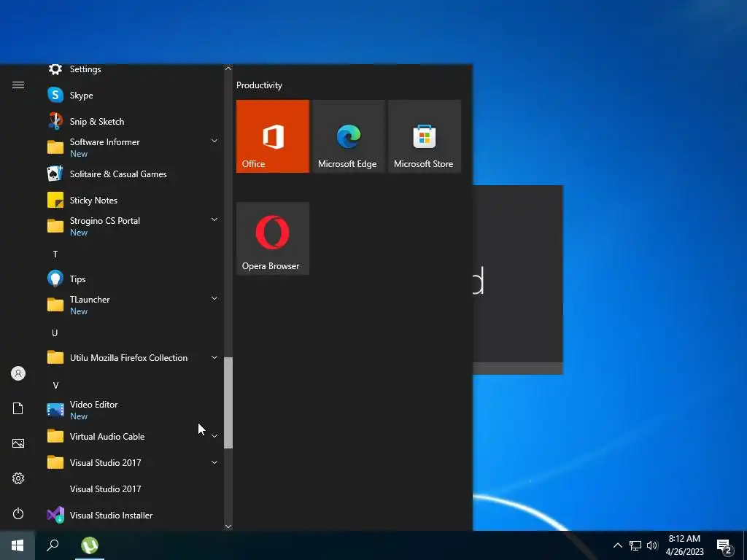Click the uTorrent taskbar icon
The width and height of the screenshot is (747, 560).
[x=90, y=545]
